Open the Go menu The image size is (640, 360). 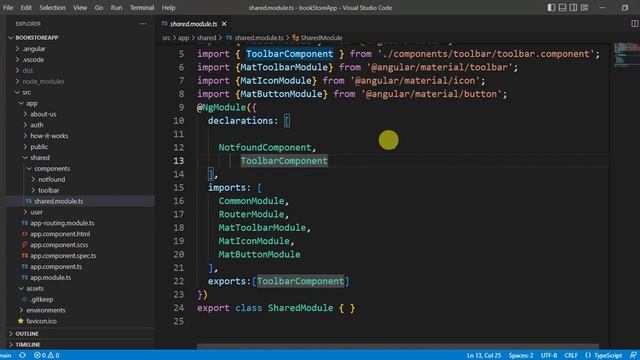(x=99, y=7)
